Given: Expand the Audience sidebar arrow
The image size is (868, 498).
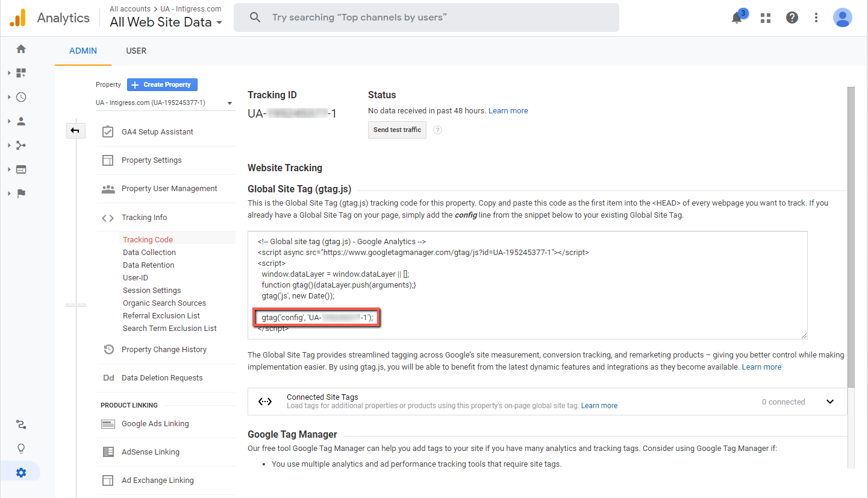Looking at the screenshot, I should click(9, 121).
